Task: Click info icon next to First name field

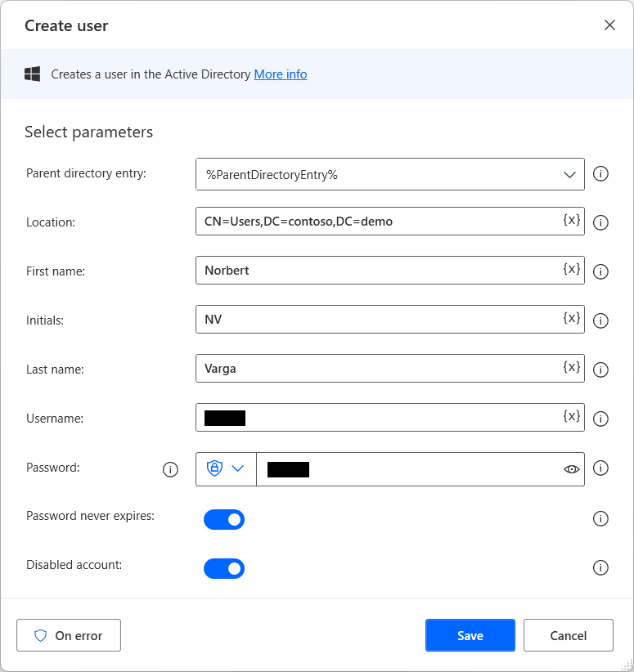Action: tap(600, 271)
